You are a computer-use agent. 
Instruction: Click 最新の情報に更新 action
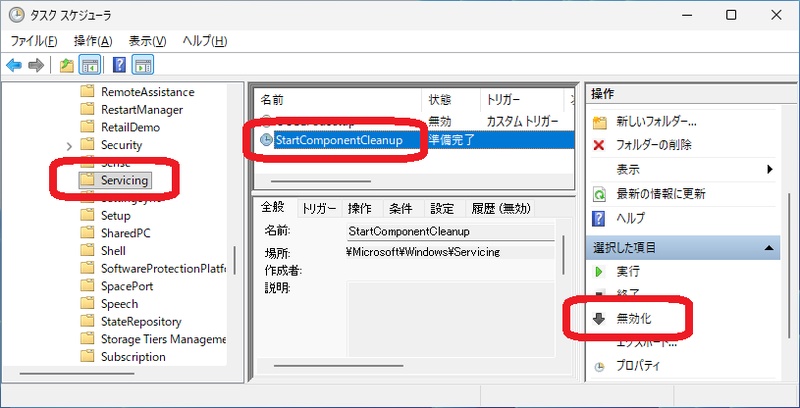(661, 194)
